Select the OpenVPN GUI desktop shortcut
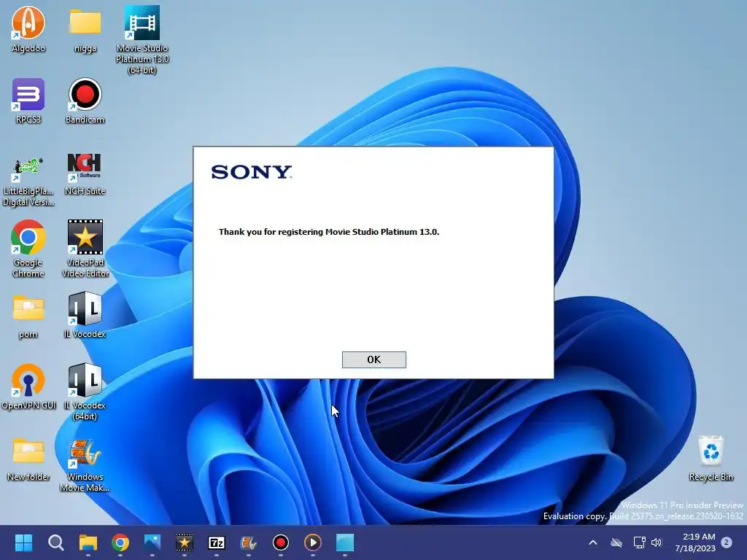Screen dimensions: 747x560 28,386
